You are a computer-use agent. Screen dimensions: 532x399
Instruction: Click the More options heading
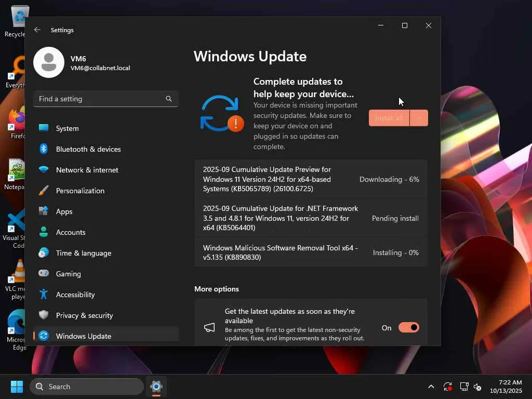[x=217, y=289]
